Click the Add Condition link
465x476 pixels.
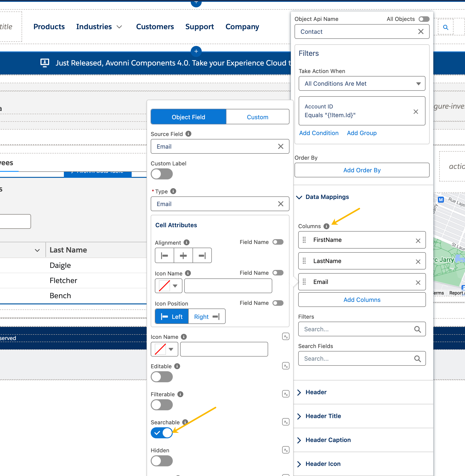[319, 133]
